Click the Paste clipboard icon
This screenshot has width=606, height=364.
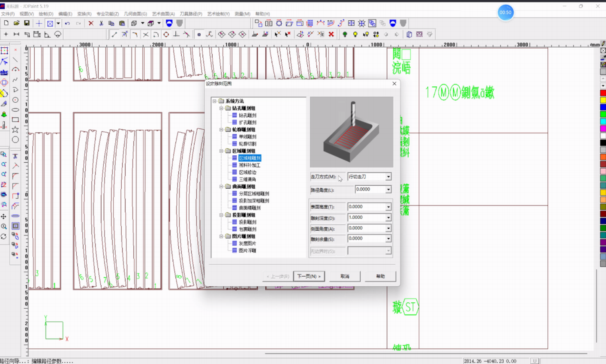(x=122, y=23)
